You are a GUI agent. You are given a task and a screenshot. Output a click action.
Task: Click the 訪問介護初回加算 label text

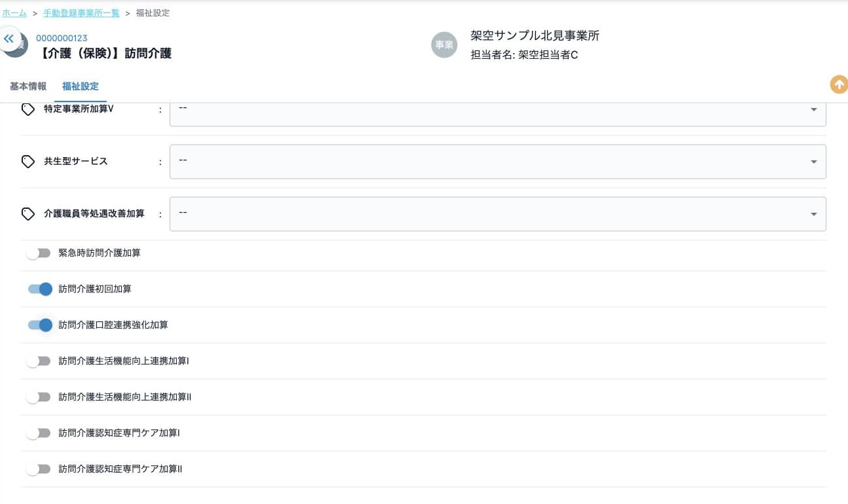point(95,289)
